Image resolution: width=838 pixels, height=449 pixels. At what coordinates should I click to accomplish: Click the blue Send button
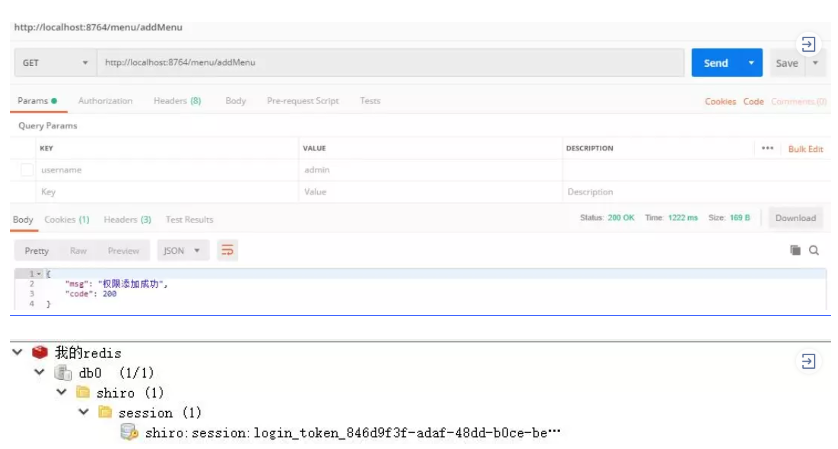(x=716, y=63)
